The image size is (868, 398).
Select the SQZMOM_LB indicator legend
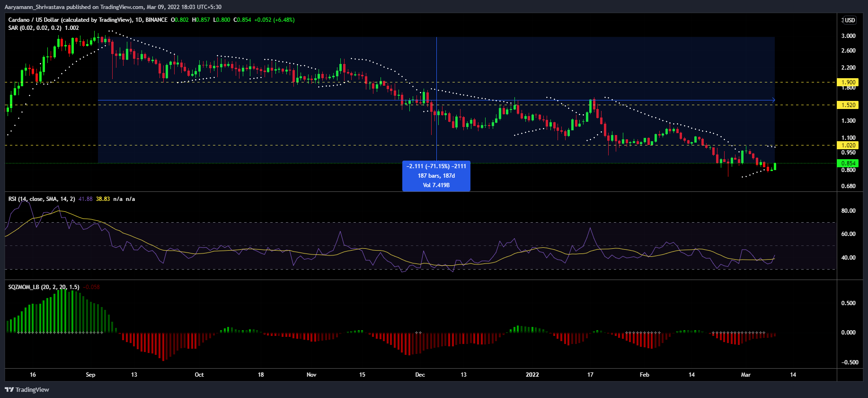pos(44,287)
